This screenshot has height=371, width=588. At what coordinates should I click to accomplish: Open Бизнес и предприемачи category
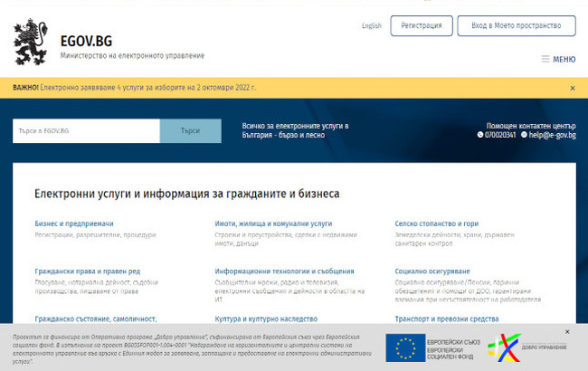[x=74, y=224]
